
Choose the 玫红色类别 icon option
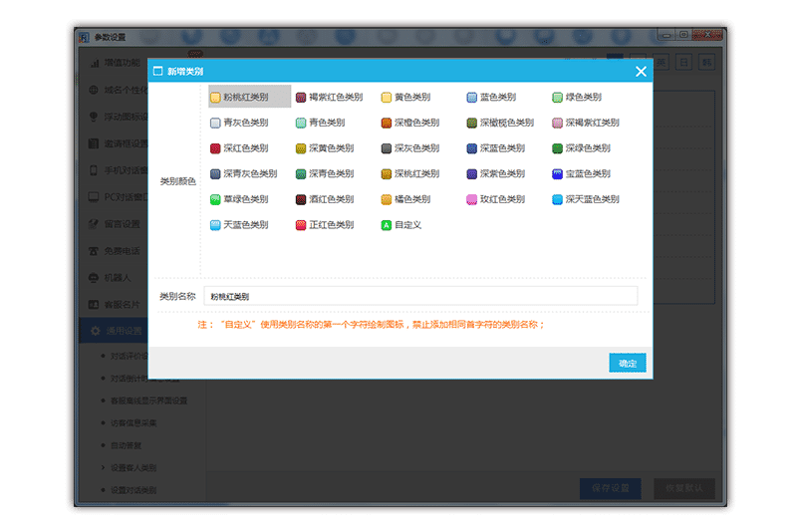[x=495, y=198]
